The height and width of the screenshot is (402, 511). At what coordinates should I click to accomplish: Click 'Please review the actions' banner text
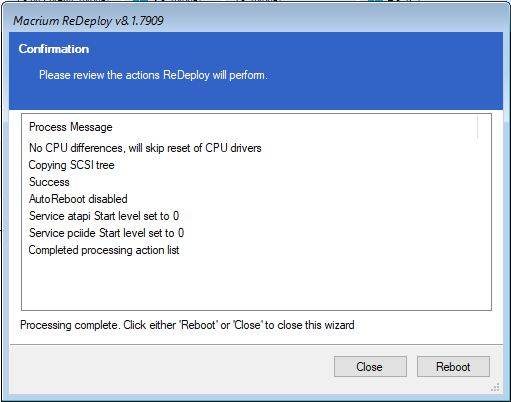153,75
